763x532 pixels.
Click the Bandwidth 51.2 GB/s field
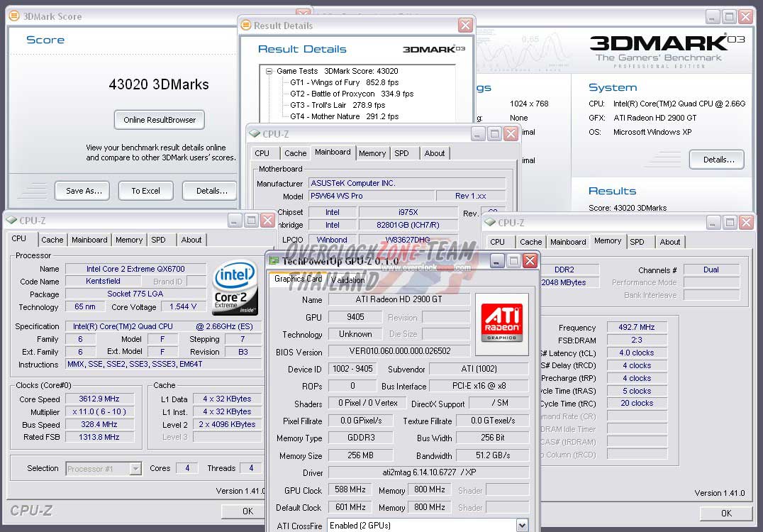pyautogui.click(x=492, y=455)
